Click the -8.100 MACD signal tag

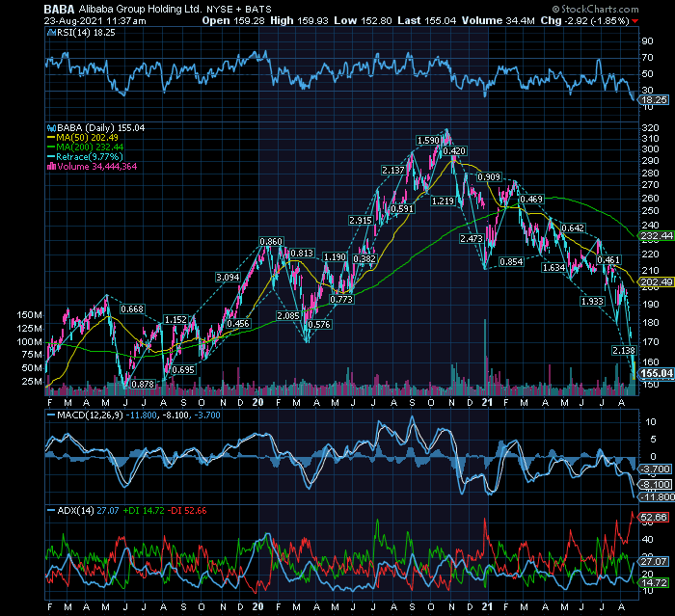[x=655, y=485]
